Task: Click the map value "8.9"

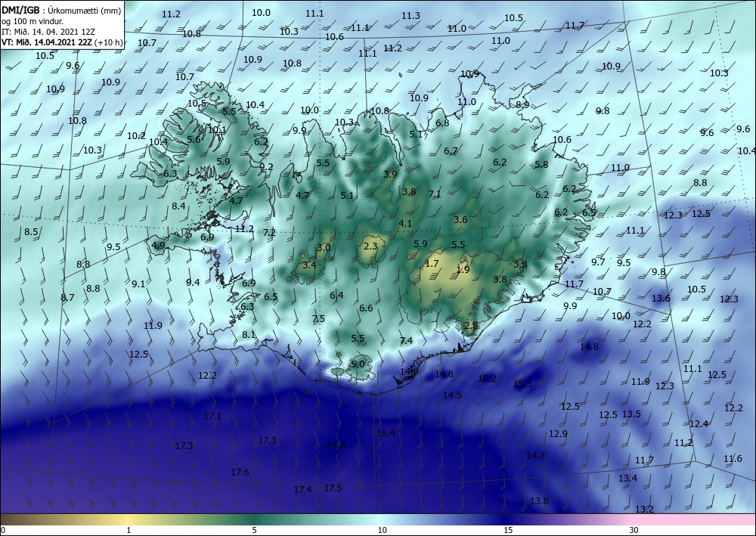Action: pos(522,105)
